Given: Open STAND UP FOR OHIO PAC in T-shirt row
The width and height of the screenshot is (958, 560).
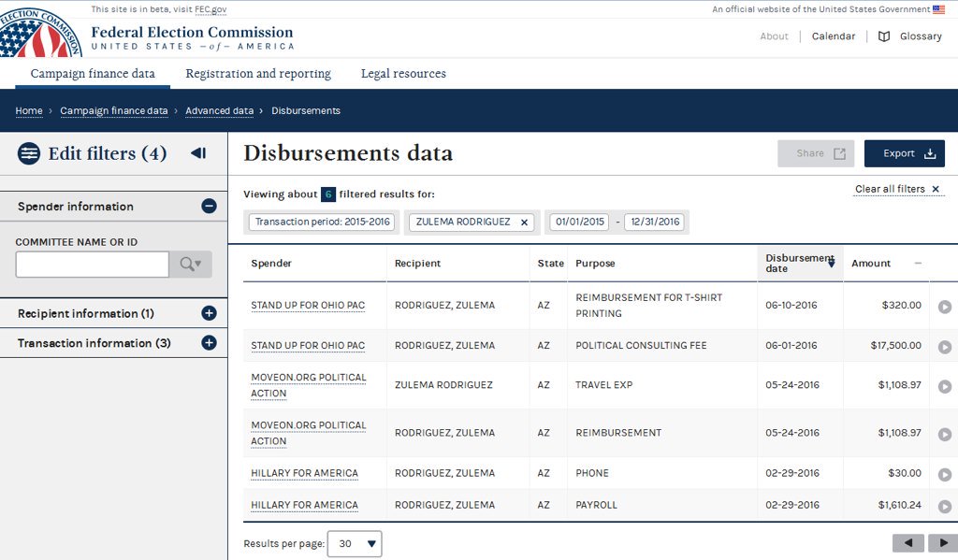Looking at the screenshot, I should [307, 306].
